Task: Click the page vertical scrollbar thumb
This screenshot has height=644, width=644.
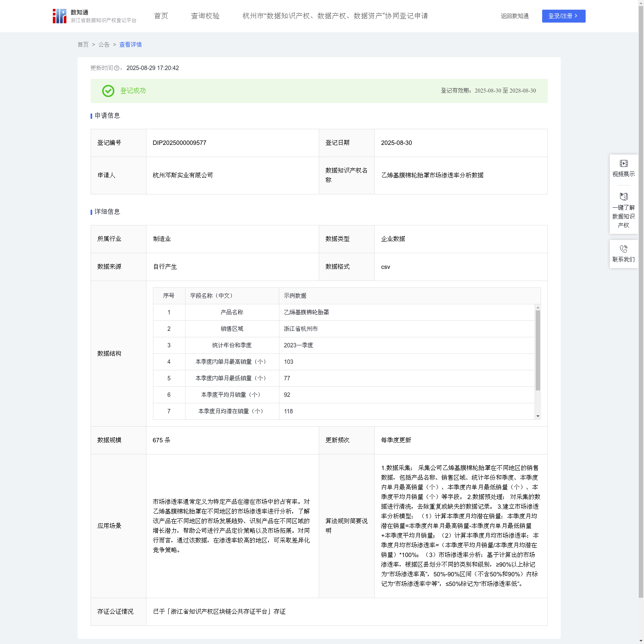Action: click(641, 302)
